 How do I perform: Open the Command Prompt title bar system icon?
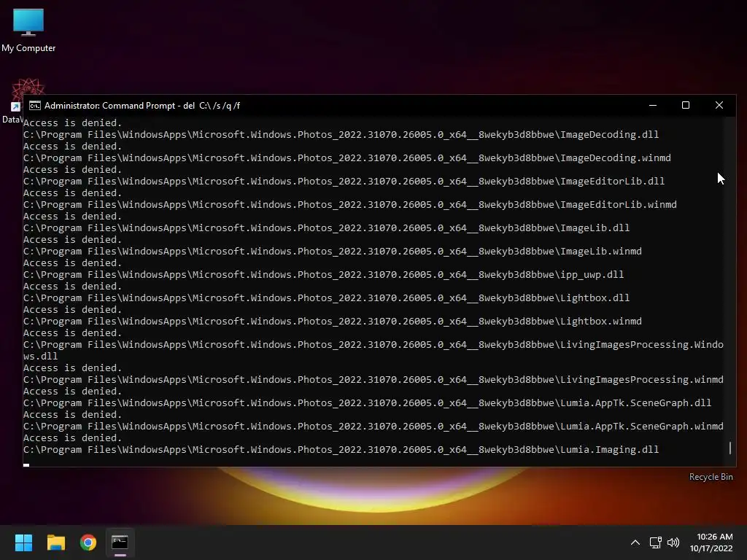[x=35, y=106]
